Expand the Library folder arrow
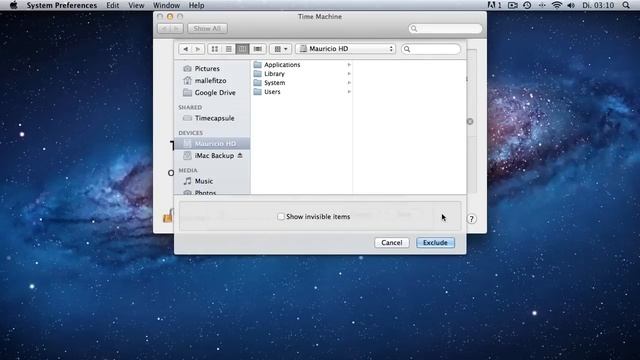Viewport: 640px width, 360px height. 349,73
